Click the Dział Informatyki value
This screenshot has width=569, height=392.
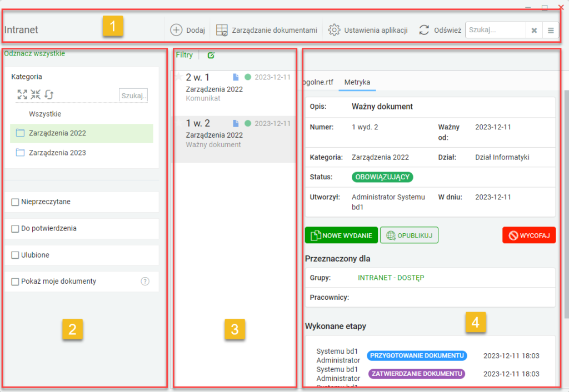click(x=502, y=157)
